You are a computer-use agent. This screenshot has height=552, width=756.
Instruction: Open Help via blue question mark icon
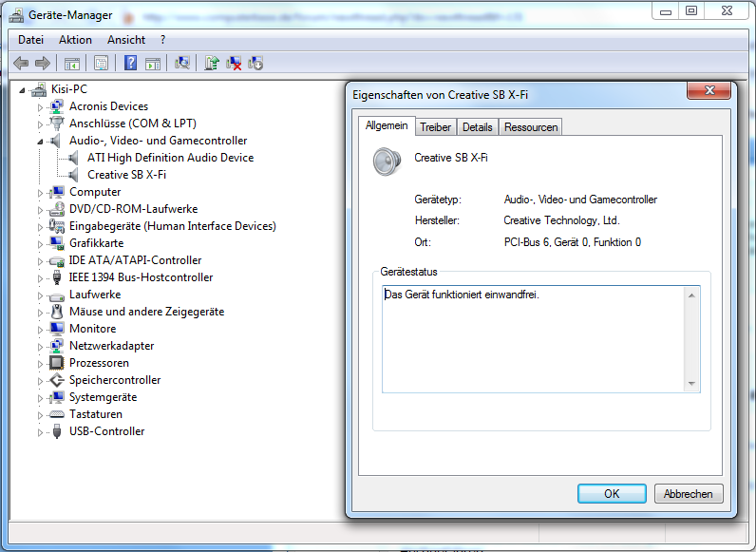(x=131, y=64)
